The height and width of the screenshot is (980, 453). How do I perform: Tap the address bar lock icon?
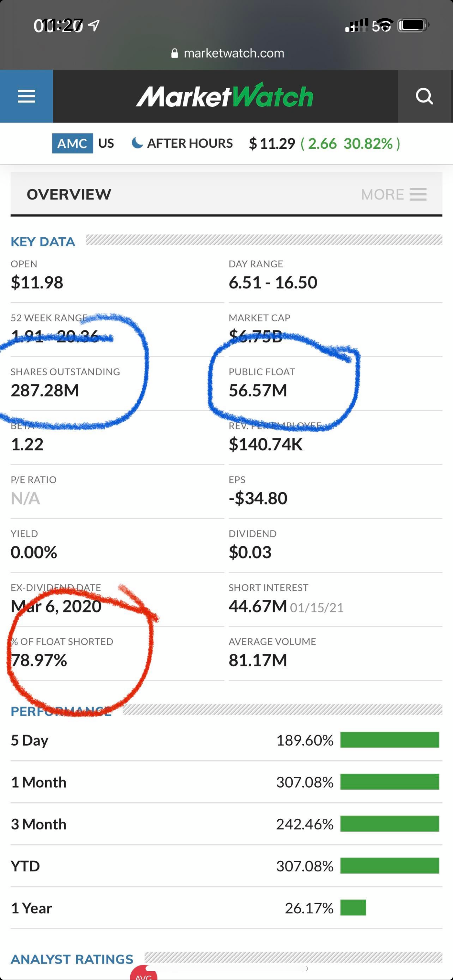174,53
